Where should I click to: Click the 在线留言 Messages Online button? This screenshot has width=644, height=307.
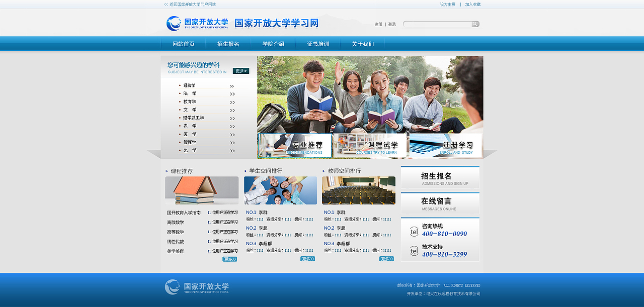(x=440, y=203)
